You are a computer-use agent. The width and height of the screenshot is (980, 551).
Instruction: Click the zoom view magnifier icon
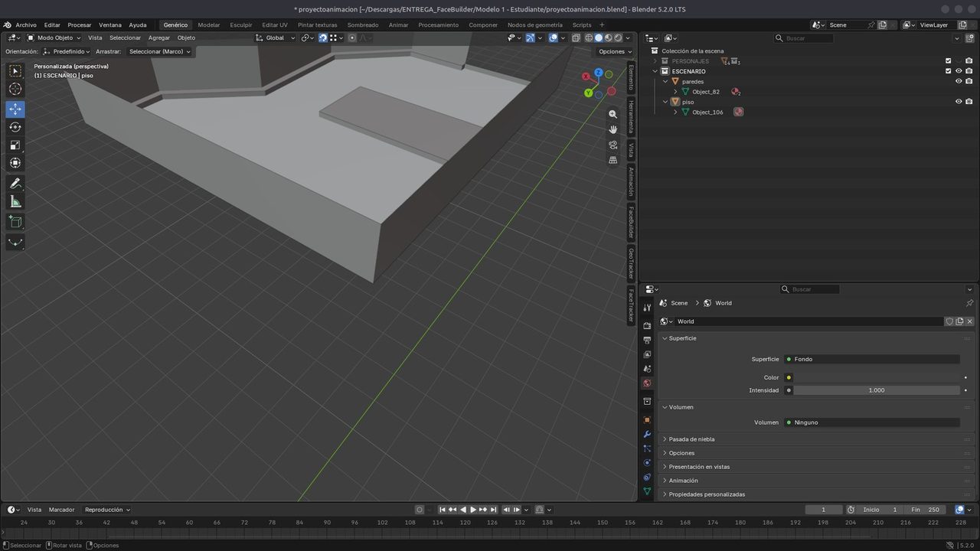tap(612, 114)
